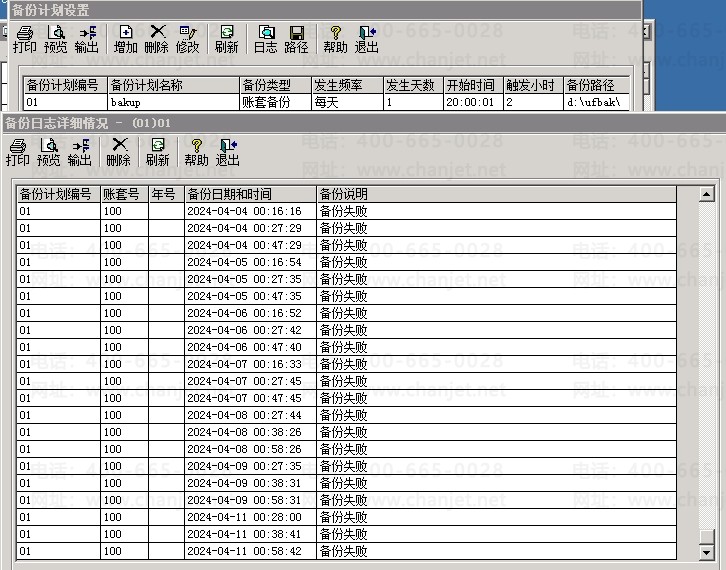
Task: Click Refresh (刷新) icon in backup plan settings toolbar
Action: (x=227, y=39)
